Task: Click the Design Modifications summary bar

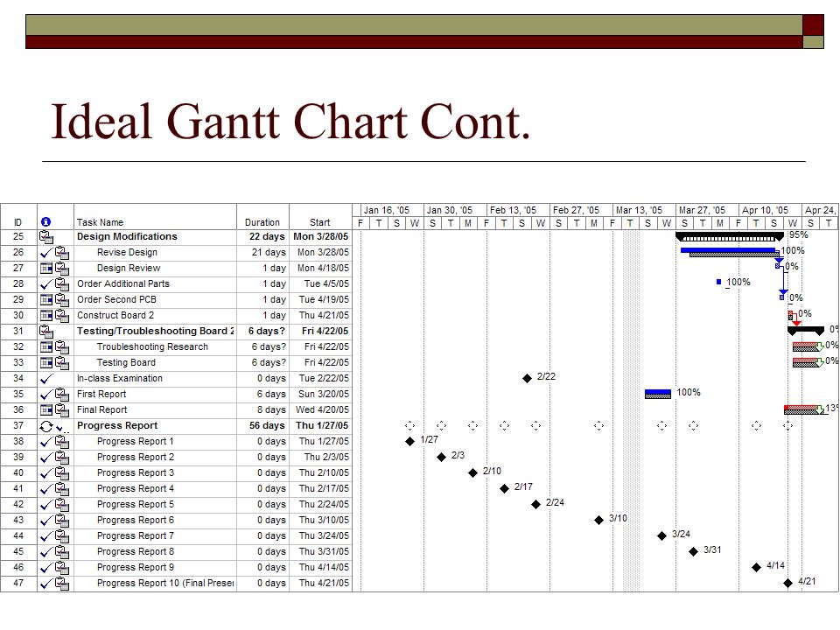Action: click(730, 236)
